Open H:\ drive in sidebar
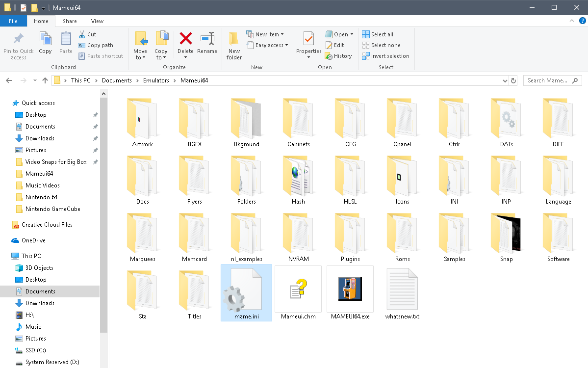Viewport: 588px width, 368px height. 29,315
